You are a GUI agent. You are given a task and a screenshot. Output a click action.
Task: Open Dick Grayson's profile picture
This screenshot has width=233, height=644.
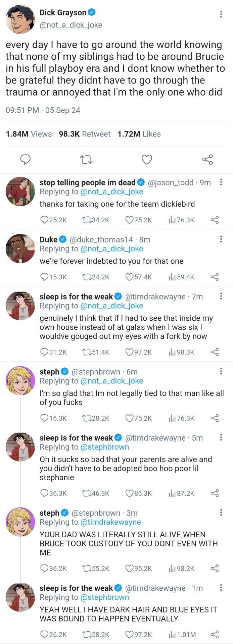pos(20,19)
